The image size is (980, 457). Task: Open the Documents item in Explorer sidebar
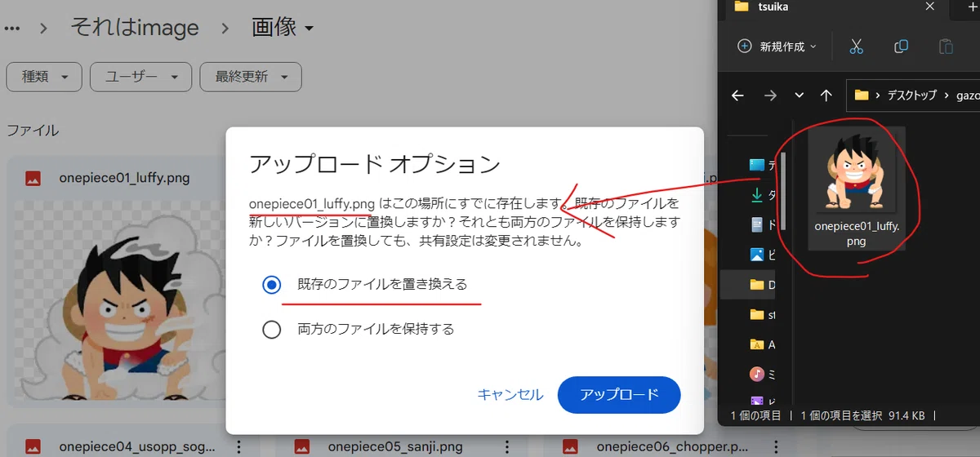[x=762, y=224]
